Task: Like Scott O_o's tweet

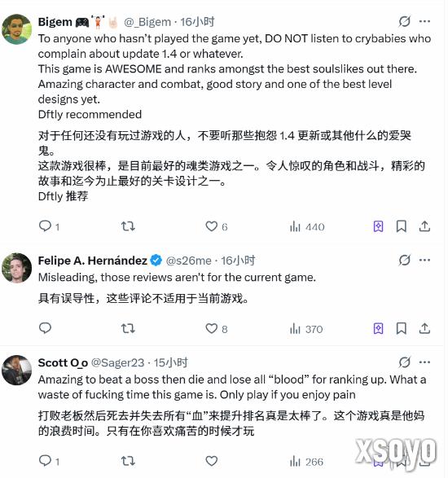Action: (211, 461)
